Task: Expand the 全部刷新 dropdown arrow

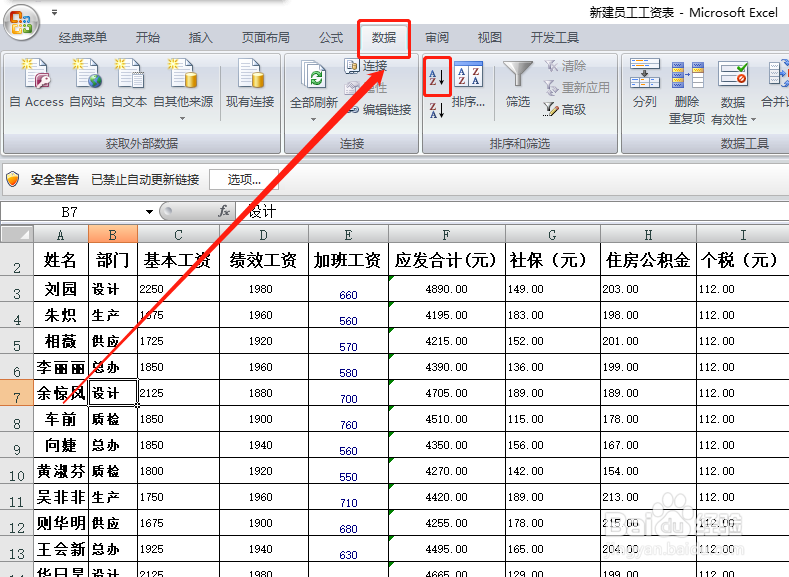Action: (x=313, y=119)
